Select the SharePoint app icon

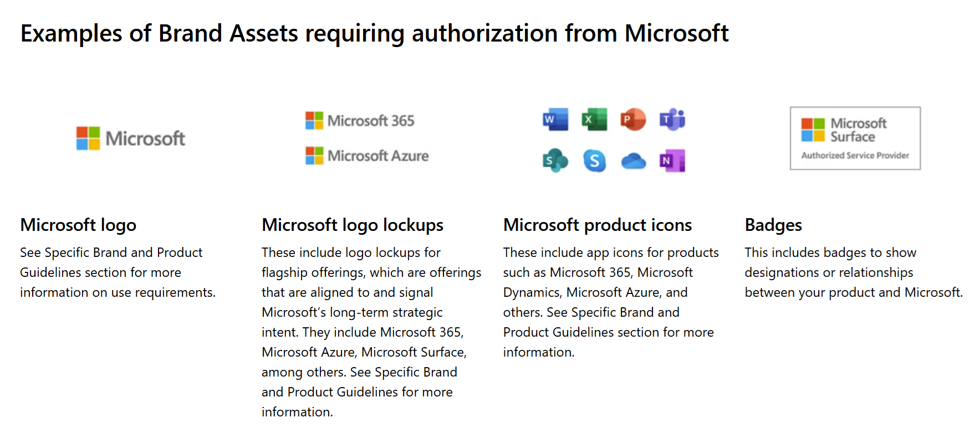pyautogui.click(x=555, y=161)
